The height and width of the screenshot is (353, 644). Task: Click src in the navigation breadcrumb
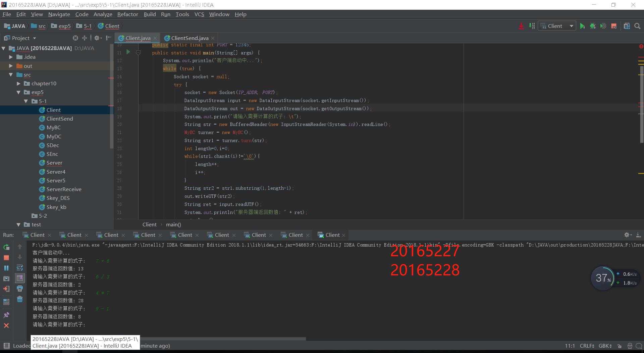click(x=42, y=26)
